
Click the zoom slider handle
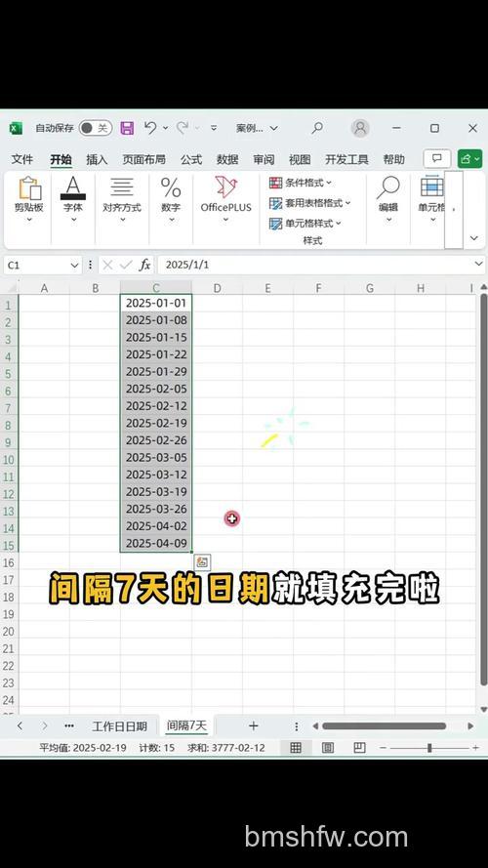coord(429,748)
